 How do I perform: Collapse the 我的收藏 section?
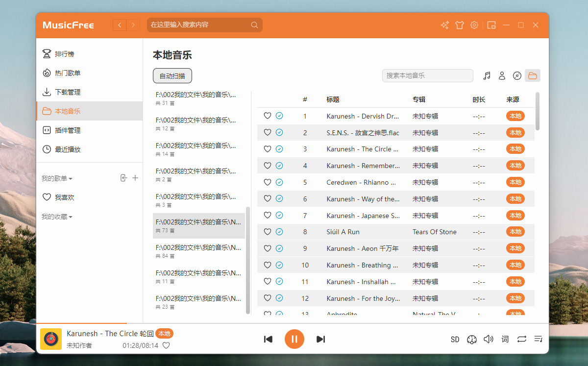tap(57, 217)
